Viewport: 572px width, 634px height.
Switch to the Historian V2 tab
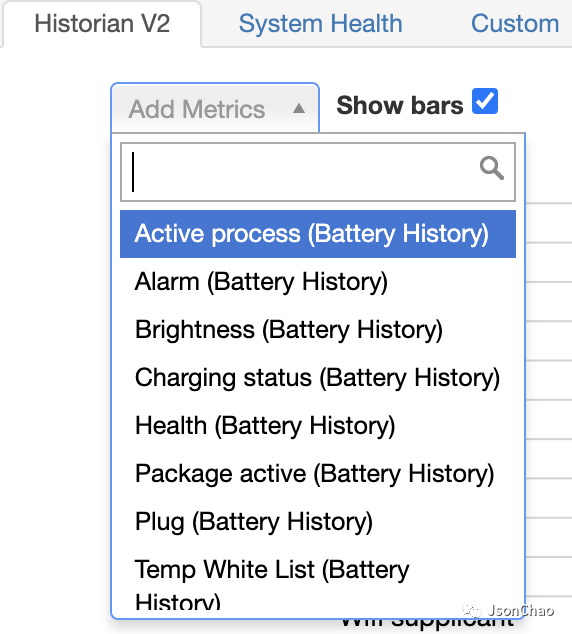coord(102,23)
